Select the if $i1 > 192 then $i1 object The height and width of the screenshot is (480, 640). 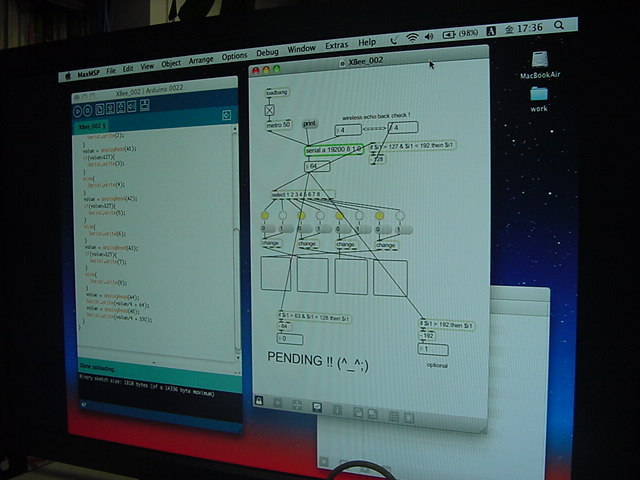447,325
